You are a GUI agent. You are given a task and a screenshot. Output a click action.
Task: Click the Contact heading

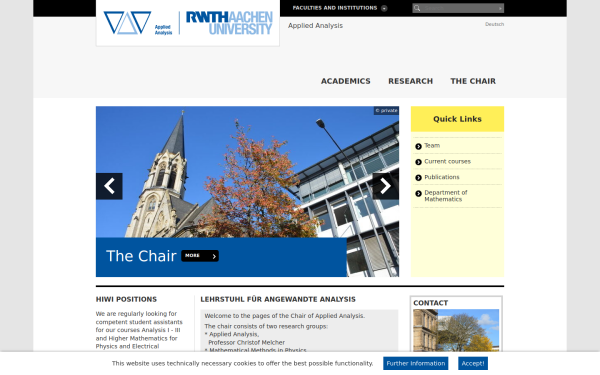tap(430, 303)
